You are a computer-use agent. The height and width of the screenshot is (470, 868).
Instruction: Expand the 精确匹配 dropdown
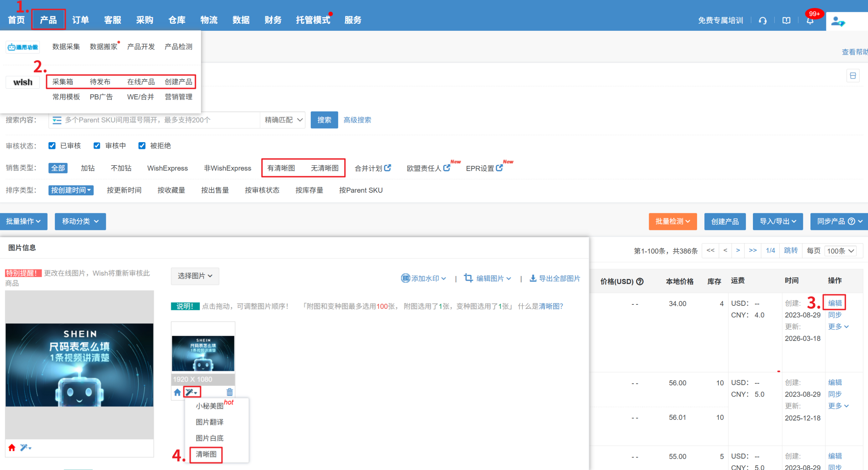tap(283, 120)
